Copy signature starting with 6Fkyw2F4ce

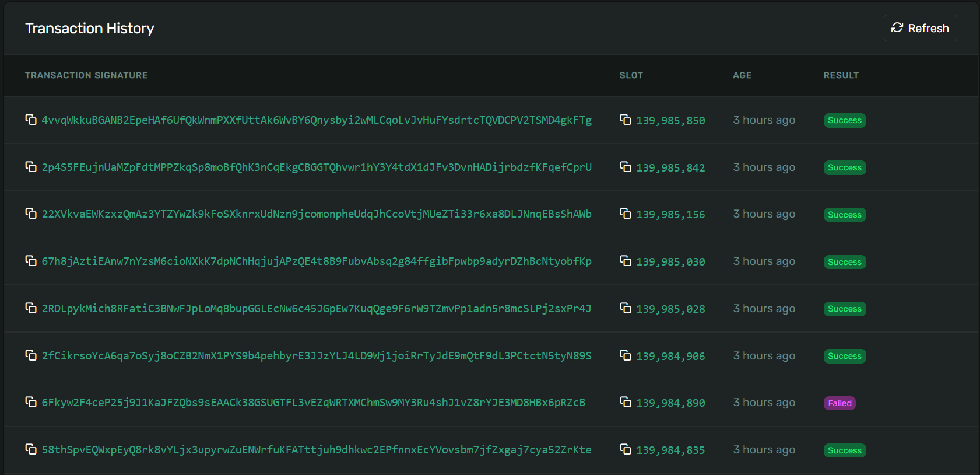coord(31,402)
